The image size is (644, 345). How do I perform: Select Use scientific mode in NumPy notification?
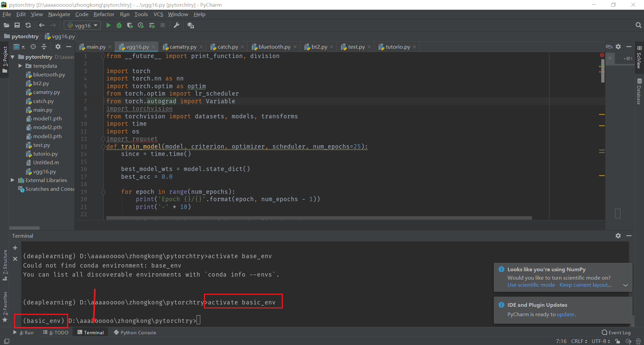click(531, 285)
